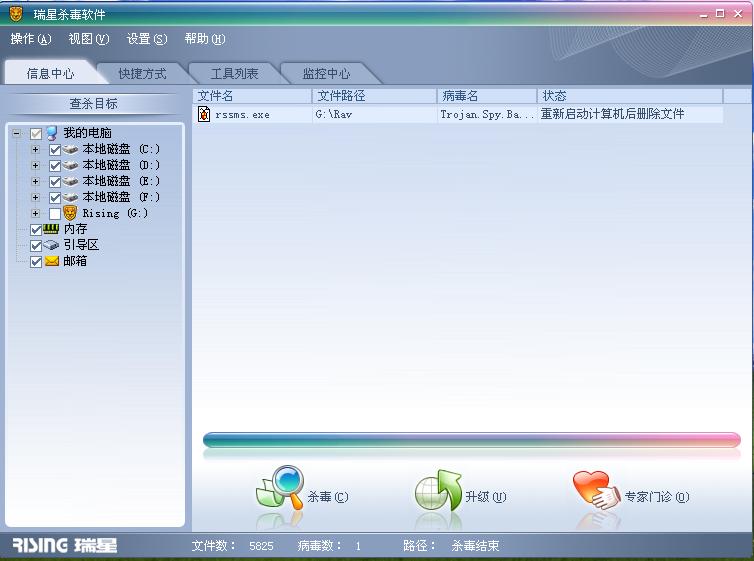Click the Rising lion logo in title bar
Viewport: 754px width, 561px height.
coord(16,14)
